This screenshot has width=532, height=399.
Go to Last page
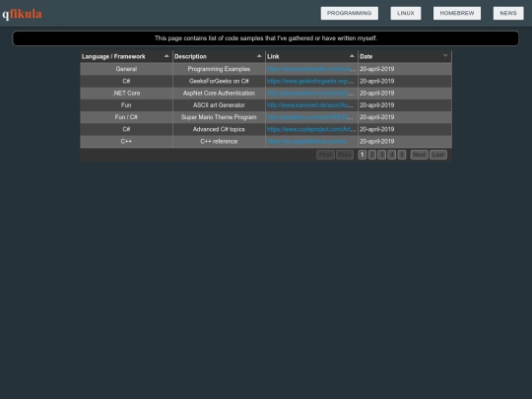[438, 155]
